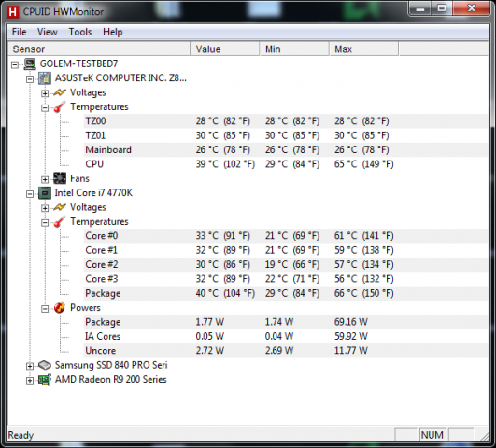Maximize the HWMonitor window
The height and width of the screenshot is (448, 496).
pos(442,8)
